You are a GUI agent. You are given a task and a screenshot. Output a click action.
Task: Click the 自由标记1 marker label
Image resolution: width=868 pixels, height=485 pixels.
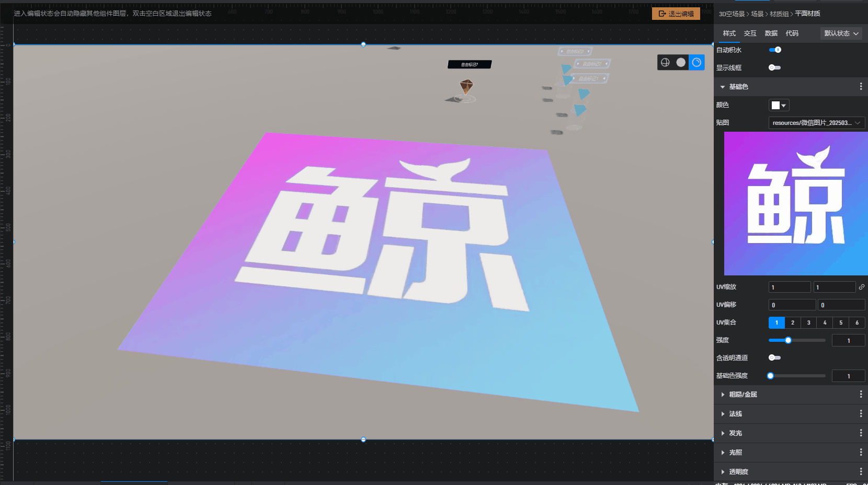589,78
